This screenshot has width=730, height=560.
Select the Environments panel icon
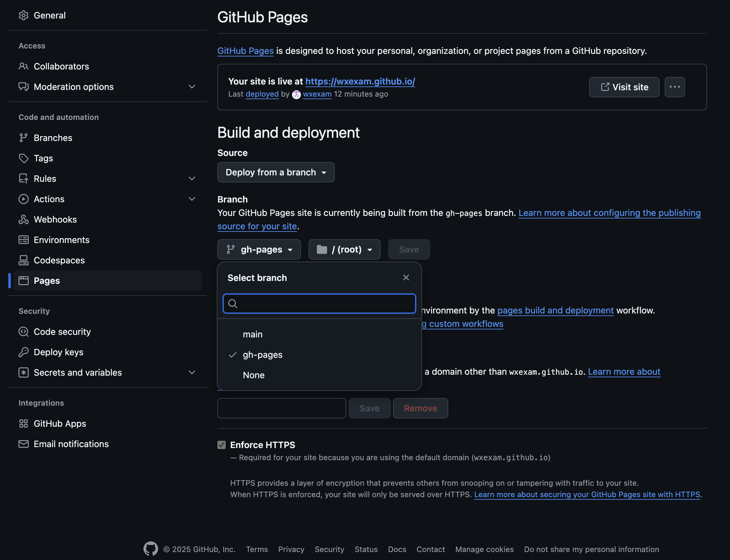coord(23,239)
